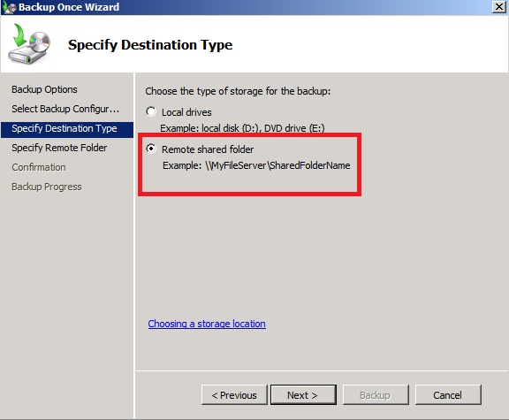Click the Confirmation step in the sidebar

click(x=39, y=167)
